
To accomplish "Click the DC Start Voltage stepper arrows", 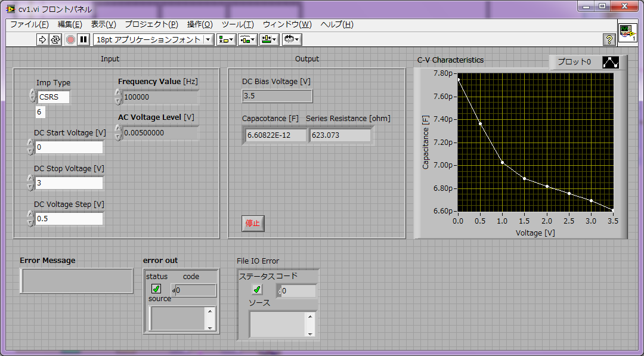I will coord(30,147).
